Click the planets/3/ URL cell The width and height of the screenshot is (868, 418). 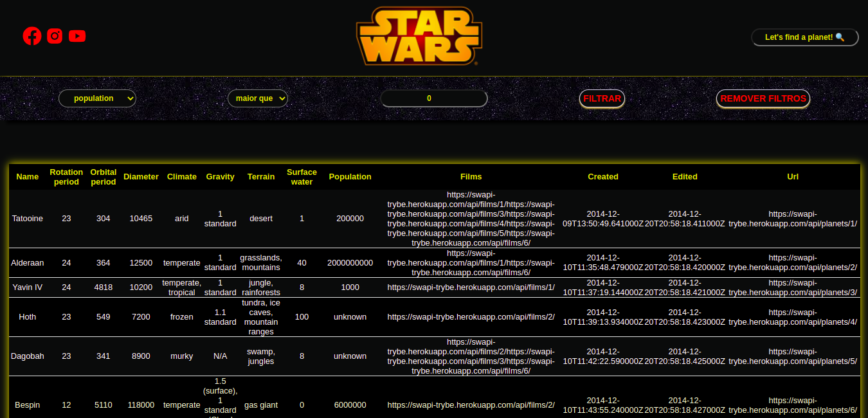793,287
